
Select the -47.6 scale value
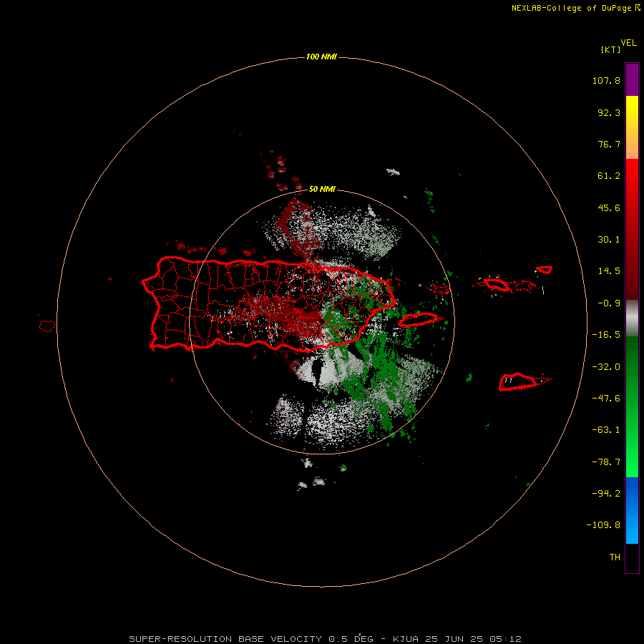(x=606, y=399)
